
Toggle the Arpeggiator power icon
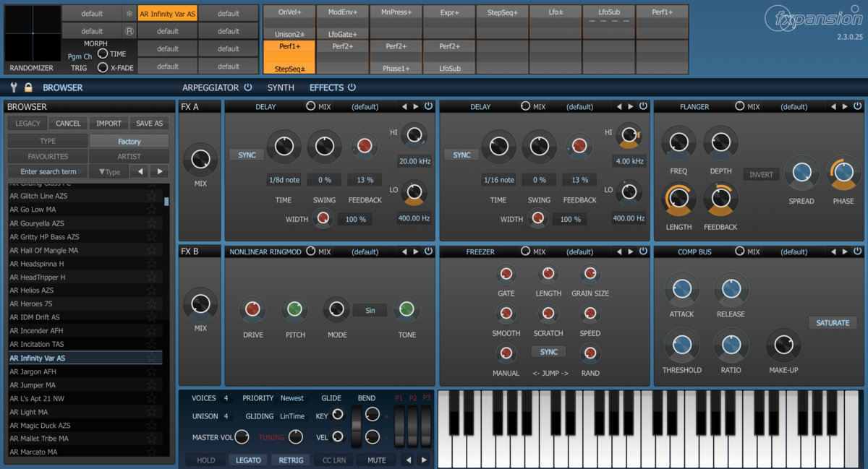(248, 87)
